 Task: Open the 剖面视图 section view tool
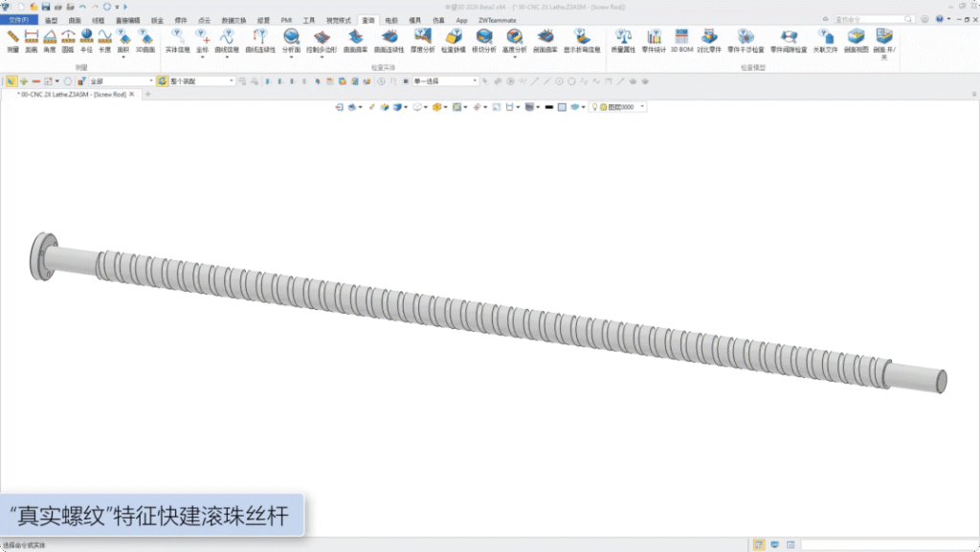point(856,39)
